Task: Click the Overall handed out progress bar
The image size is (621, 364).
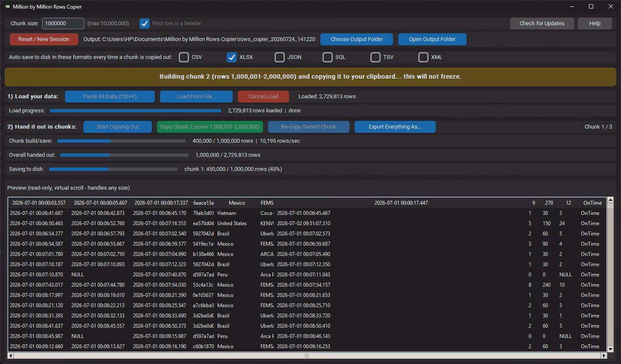Action: pos(124,155)
